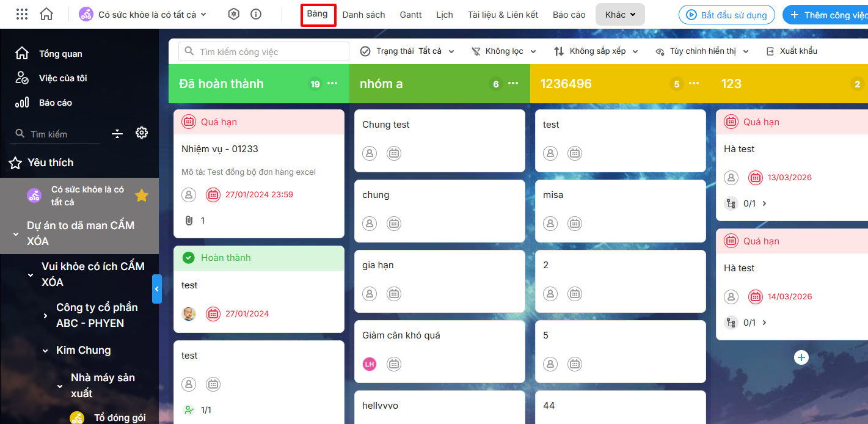868x424 pixels.
Task: Click attachment paperclip on Nhiệm vụ - 01233
Action: point(188,221)
